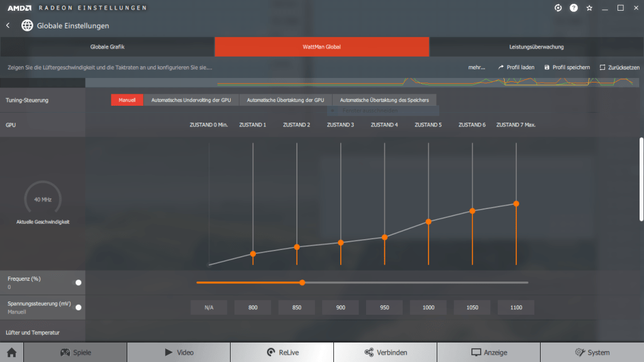Screen dimensions: 644x362
Task: Select Automatische Übertaktung des Speichers
Action: coord(384,100)
